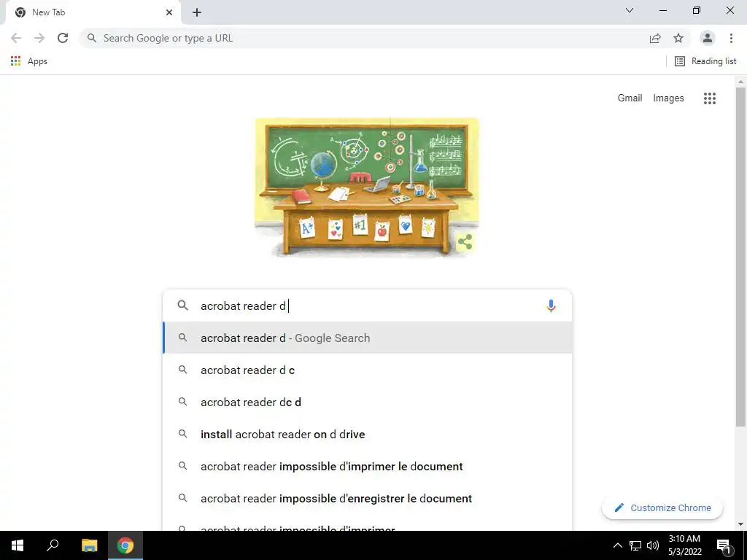
Task: Open the new tab plus button
Action: [197, 12]
